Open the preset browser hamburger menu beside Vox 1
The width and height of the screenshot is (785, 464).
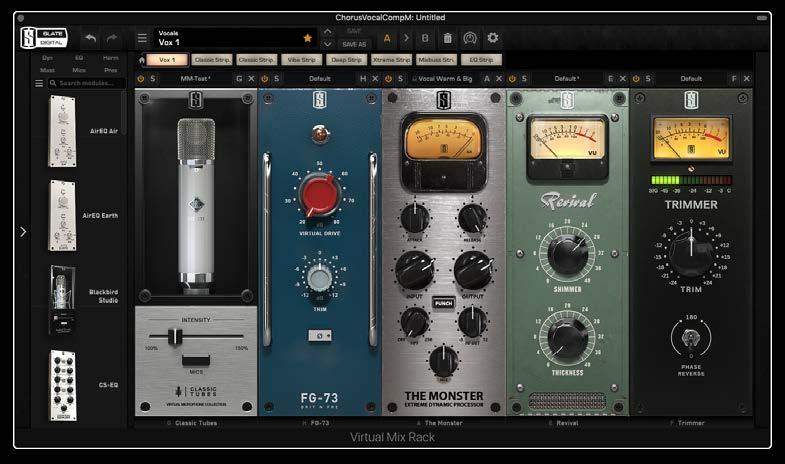click(142, 38)
